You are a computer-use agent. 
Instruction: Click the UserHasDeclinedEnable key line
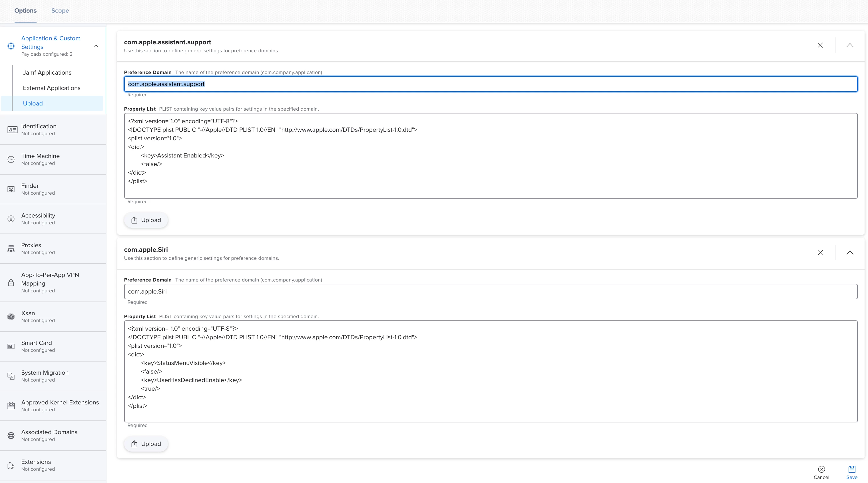(x=191, y=380)
